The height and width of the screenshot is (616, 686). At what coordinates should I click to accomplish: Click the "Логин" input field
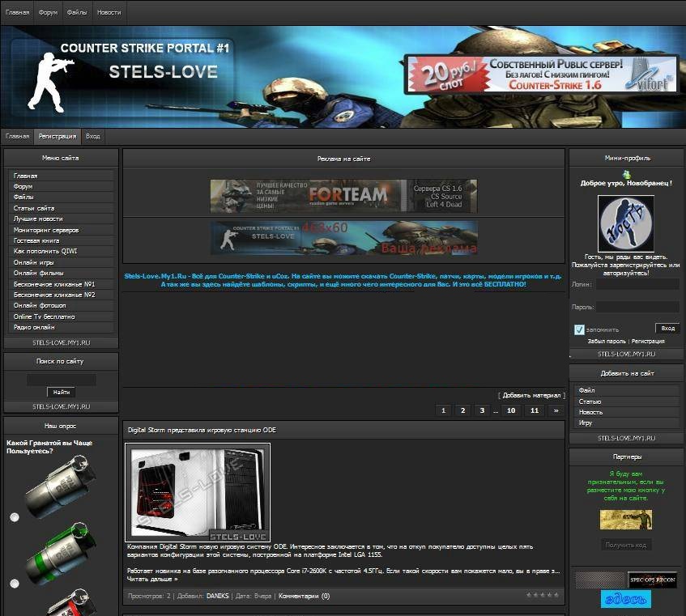(637, 284)
